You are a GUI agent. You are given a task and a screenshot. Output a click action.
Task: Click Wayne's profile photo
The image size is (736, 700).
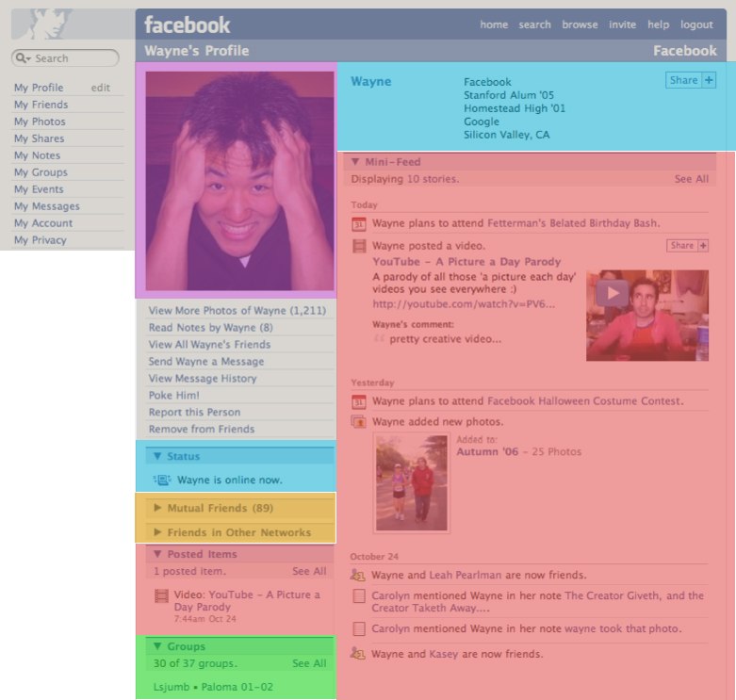click(240, 181)
